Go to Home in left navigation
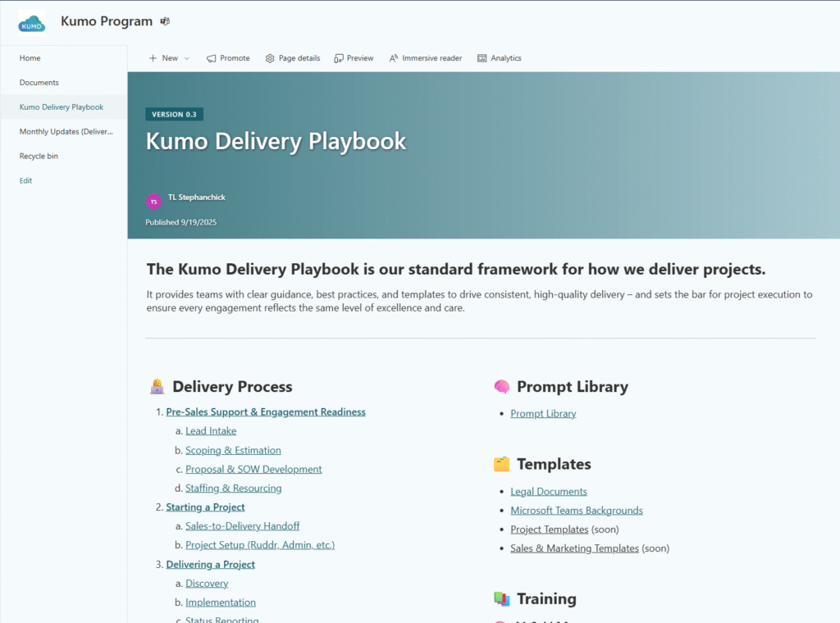The image size is (840, 623). 30,58
